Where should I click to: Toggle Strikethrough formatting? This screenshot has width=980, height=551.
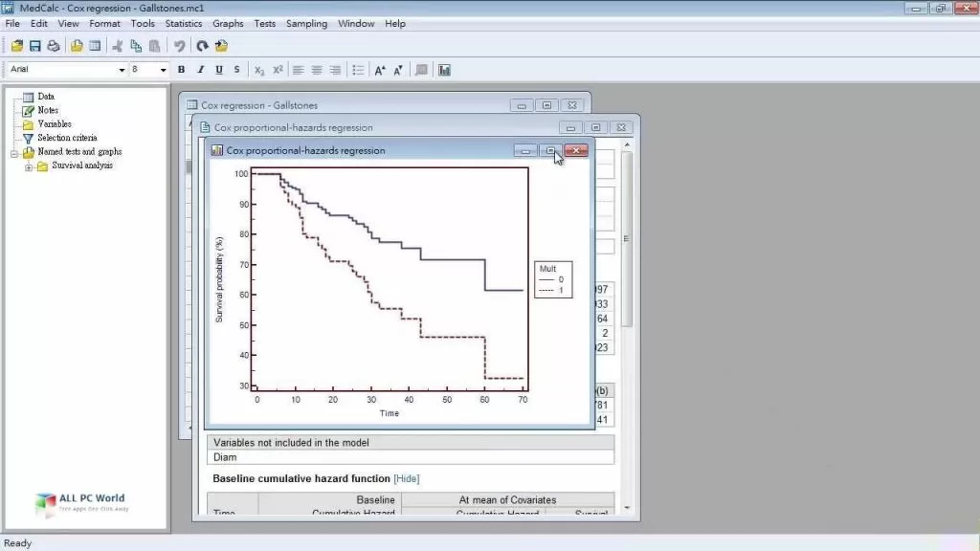237,70
